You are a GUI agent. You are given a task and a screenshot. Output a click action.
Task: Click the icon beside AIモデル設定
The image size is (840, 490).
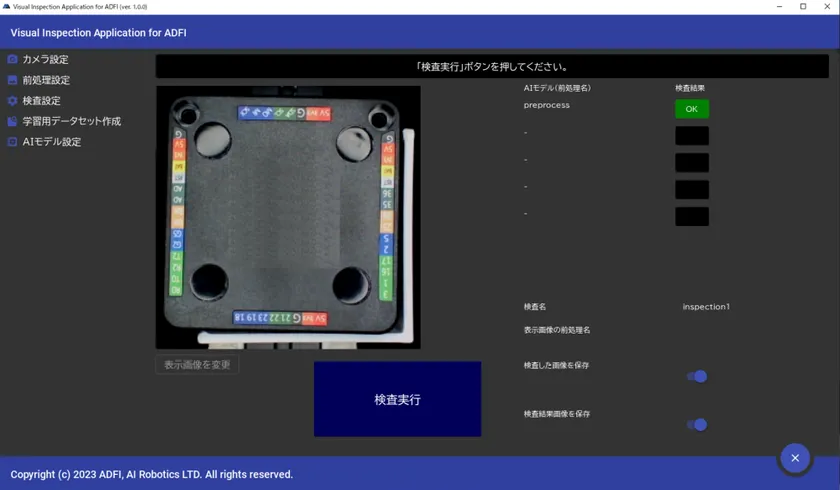click(12, 142)
